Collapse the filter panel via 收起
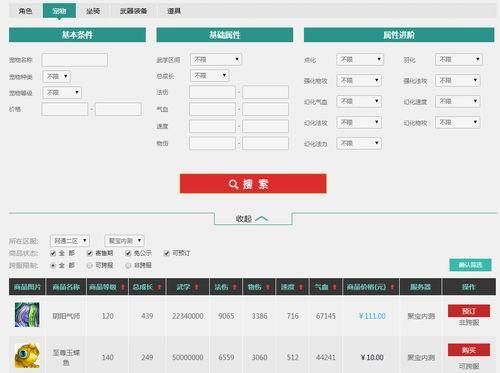Screen dimensions: 500x373 coord(252,219)
